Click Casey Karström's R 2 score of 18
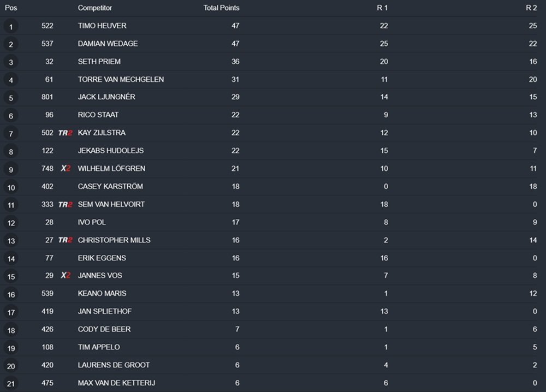 pos(533,187)
